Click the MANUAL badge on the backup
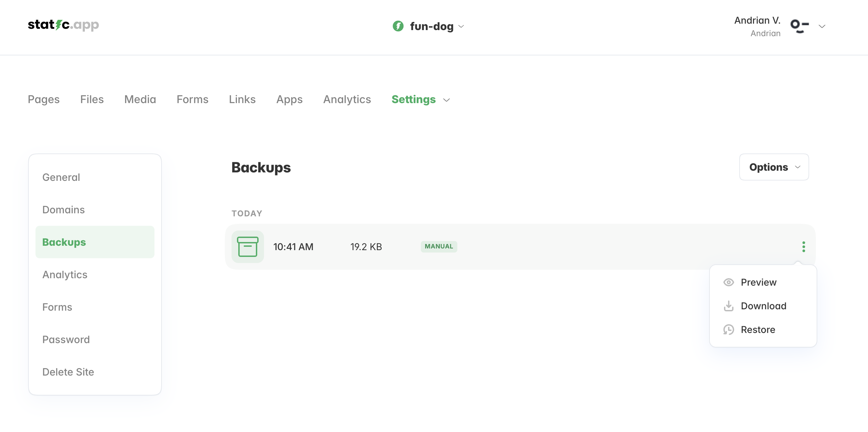 point(439,246)
